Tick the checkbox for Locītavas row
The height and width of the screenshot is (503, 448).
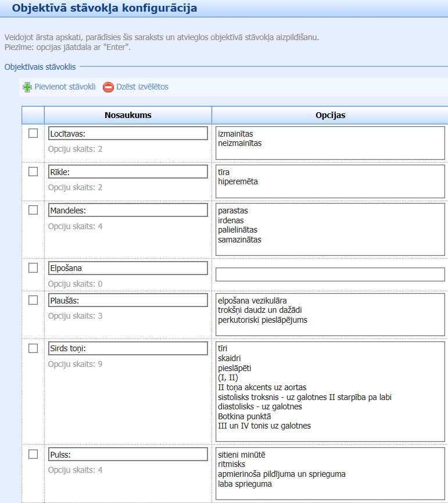click(33, 134)
